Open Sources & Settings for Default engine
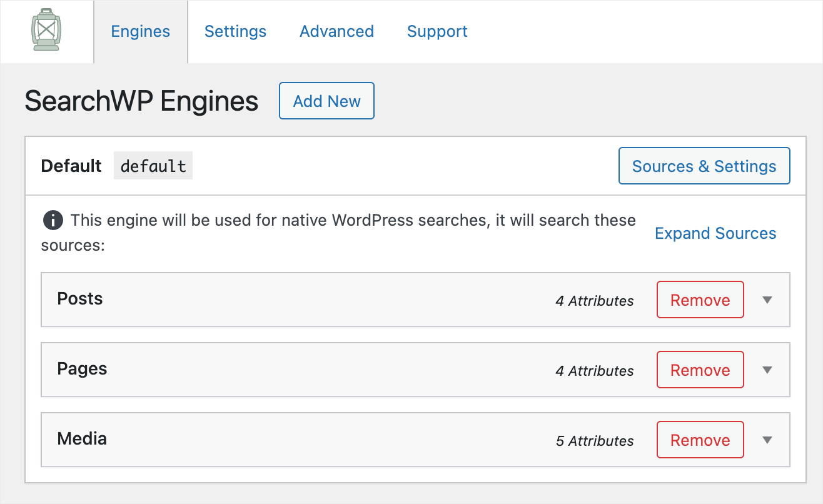 click(x=704, y=166)
